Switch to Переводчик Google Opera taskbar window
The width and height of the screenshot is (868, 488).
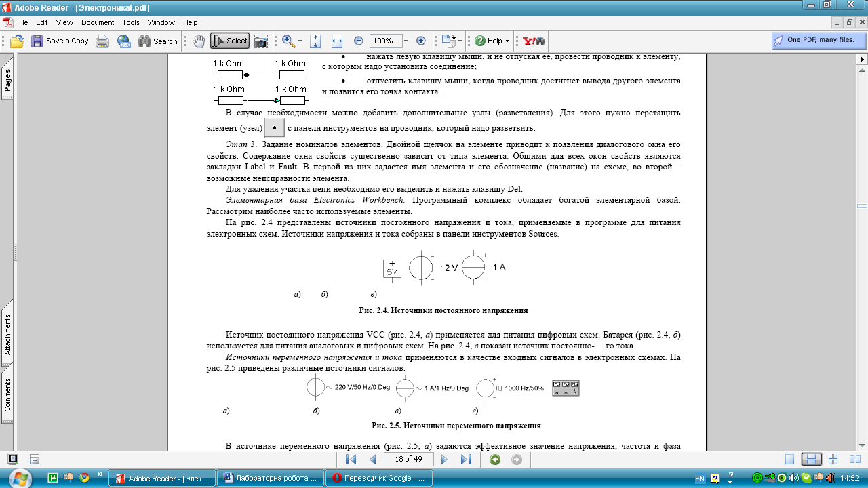379,478
